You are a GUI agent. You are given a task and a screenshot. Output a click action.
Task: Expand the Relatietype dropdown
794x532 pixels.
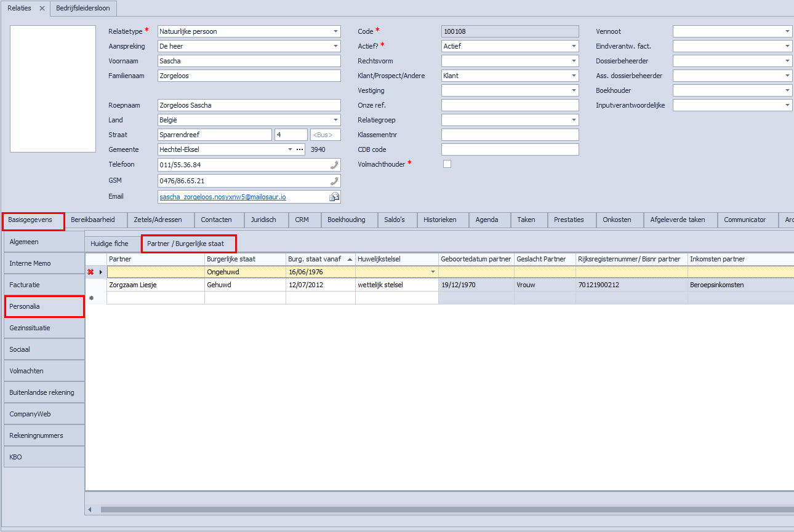(x=335, y=31)
